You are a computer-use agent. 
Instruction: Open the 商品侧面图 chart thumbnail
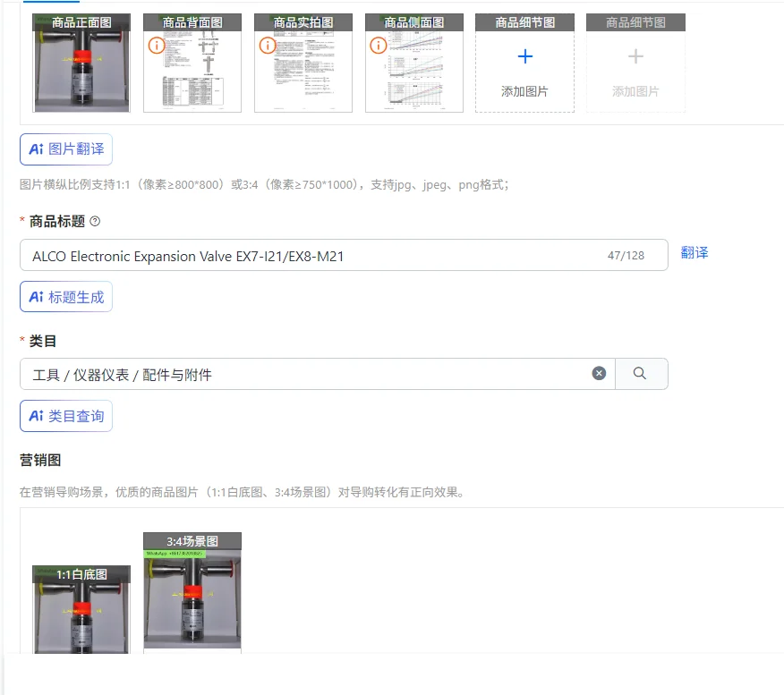point(414,63)
